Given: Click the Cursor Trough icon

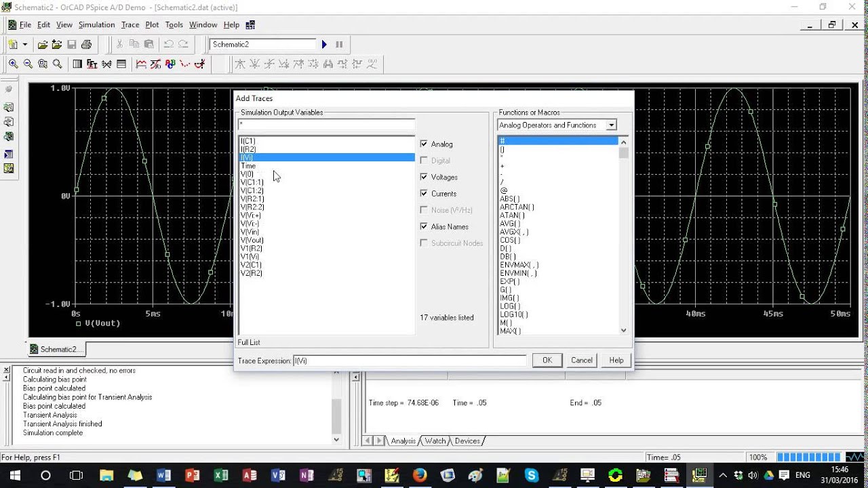Looking at the screenshot, I should coord(254,64).
